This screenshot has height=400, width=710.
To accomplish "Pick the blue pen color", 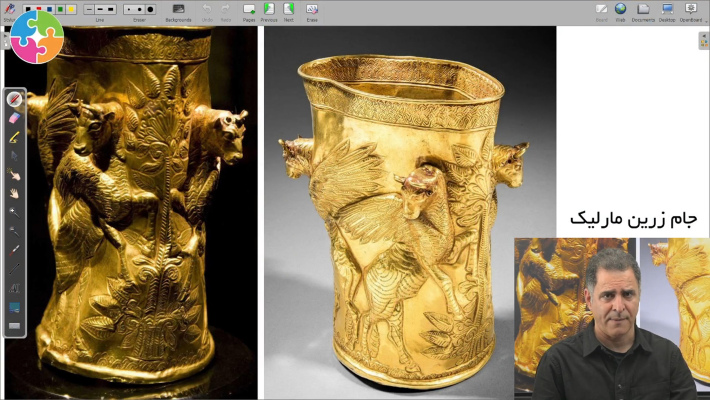I will point(50,9).
